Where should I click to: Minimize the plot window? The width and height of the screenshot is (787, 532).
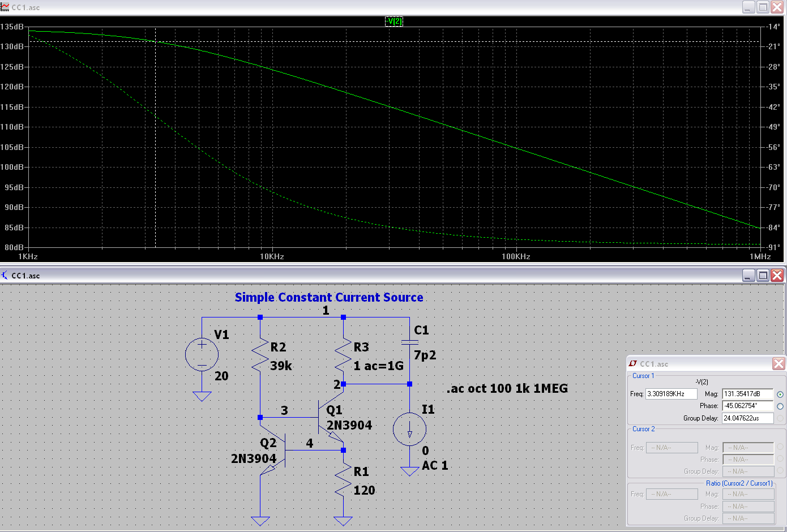pos(749,7)
